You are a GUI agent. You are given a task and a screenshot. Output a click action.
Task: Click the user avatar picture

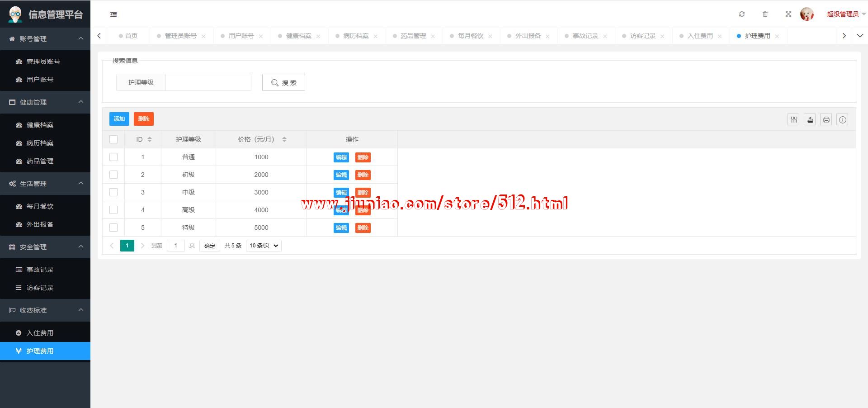(x=807, y=14)
